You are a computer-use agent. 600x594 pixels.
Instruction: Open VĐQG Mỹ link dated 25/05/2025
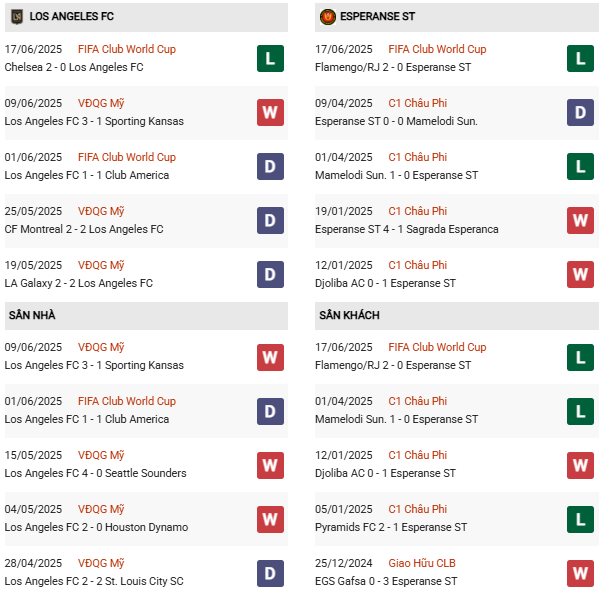101,211
